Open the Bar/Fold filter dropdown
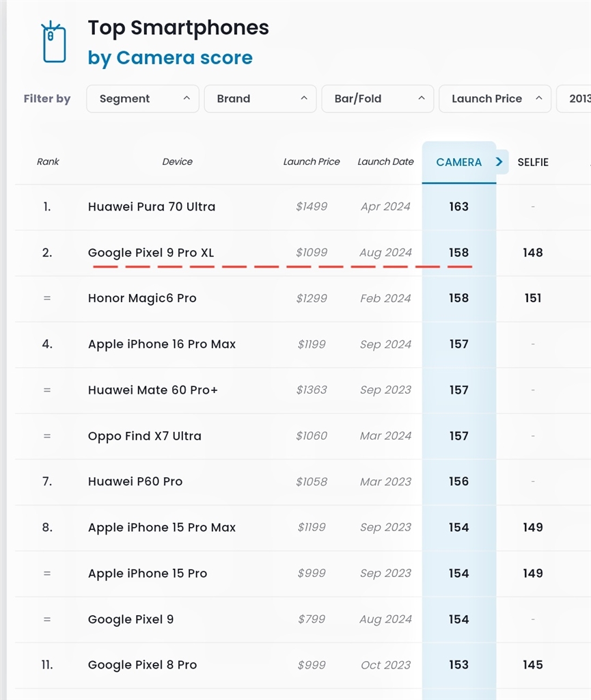The width and height of the screenshot is (591, 700). coord(378,98)
